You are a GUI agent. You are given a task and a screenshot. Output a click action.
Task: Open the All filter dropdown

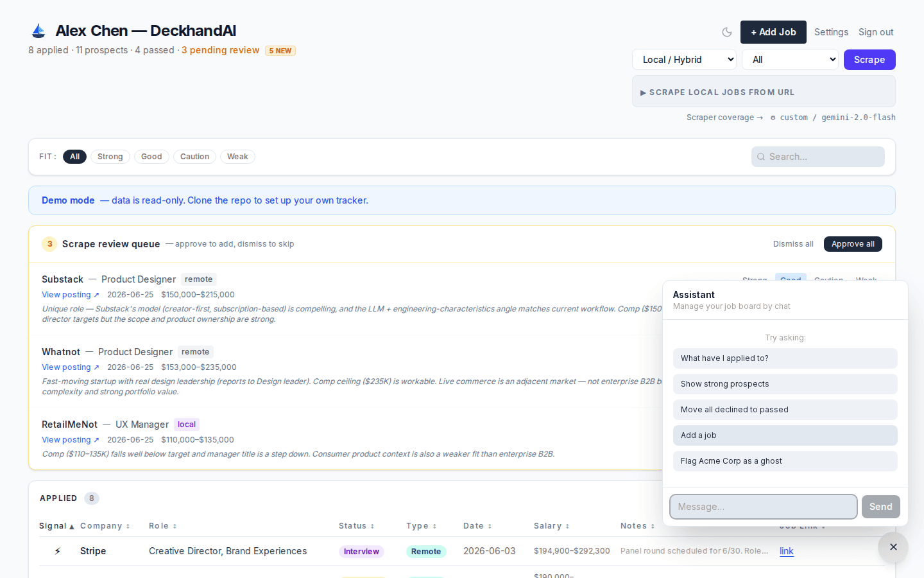coord(791,60)
